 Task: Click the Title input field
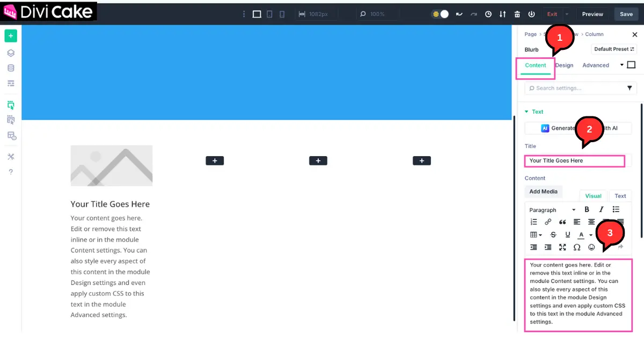(x=575, y=160)
